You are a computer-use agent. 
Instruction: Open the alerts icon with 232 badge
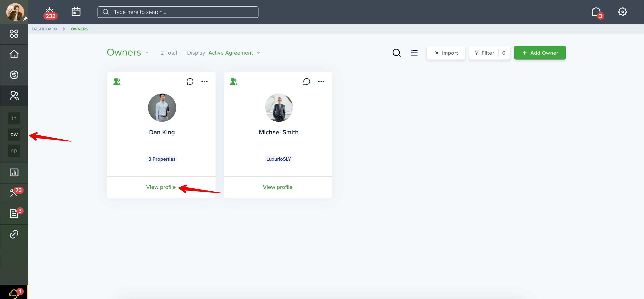[50, 13]
